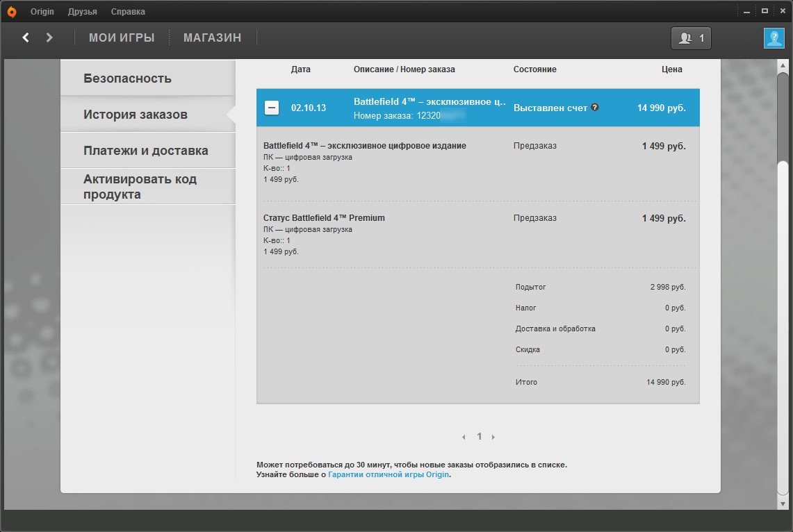Click Battlefield 4 эксклюзивное цифровое издание item title
The image size is (793, 532).
pos(365,146)
